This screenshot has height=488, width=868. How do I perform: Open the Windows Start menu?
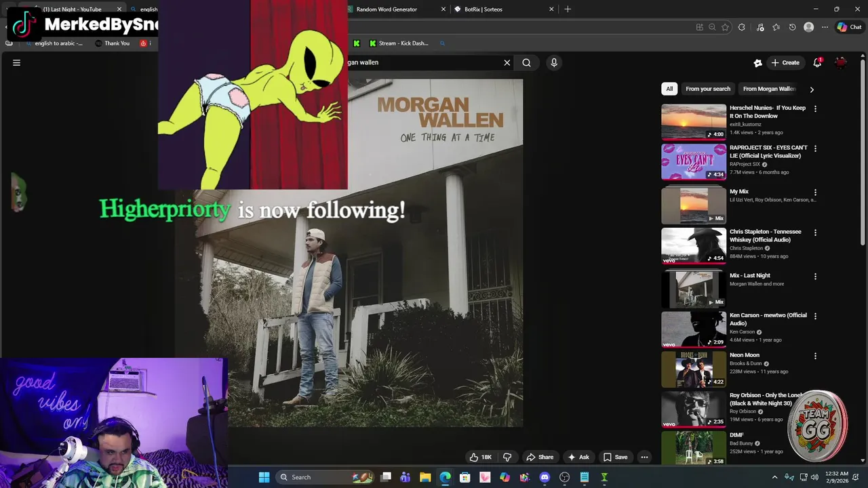[264, 477]
